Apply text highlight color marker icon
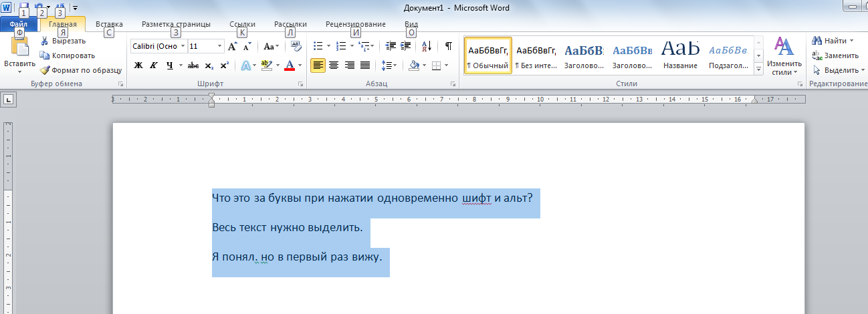Image resolution: width=868 pixels, height=314 pixels. point(266,65)
